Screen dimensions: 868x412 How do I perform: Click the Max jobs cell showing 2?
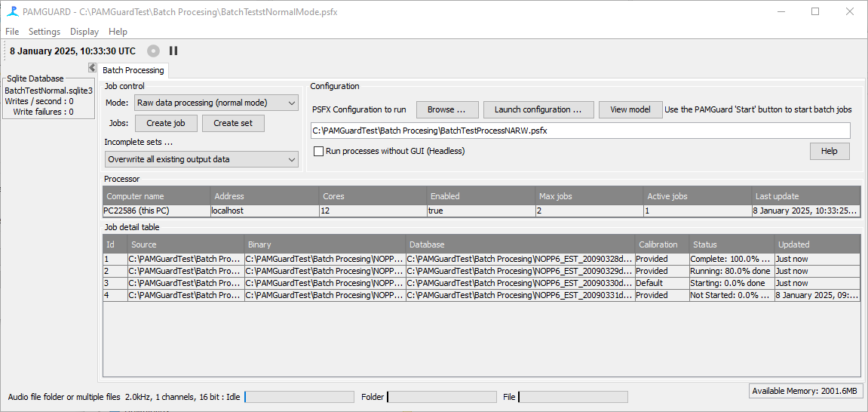588,211
